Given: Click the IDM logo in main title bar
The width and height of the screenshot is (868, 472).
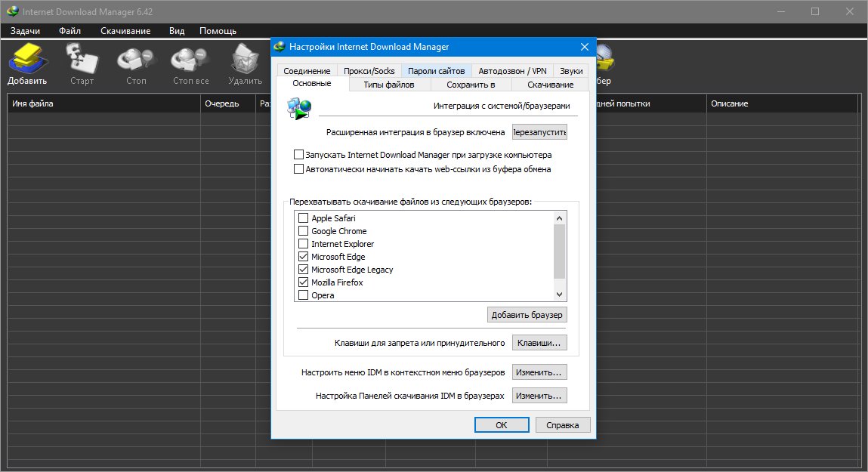Looking at the screenshot, I should pos(11,11).
